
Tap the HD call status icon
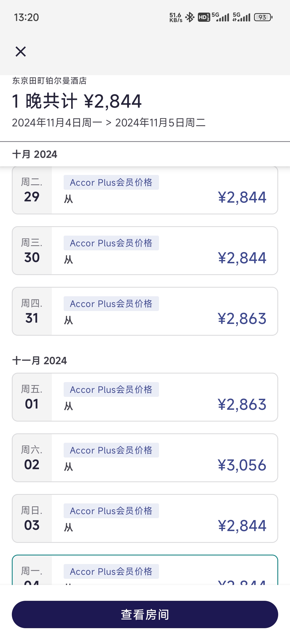(204, 17)
